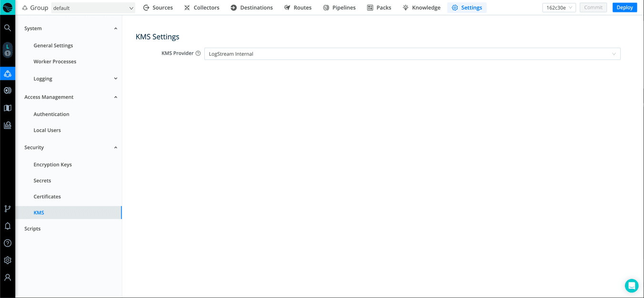The image size is (644, 298).
Task: Click the search icon in left sidebar
Action: (x=8, y=28)
